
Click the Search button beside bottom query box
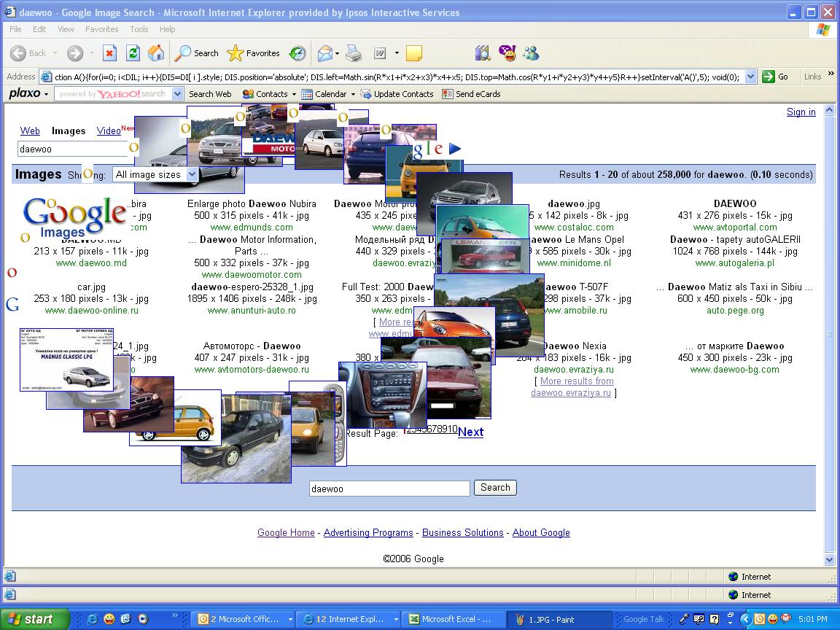point(495,488)
